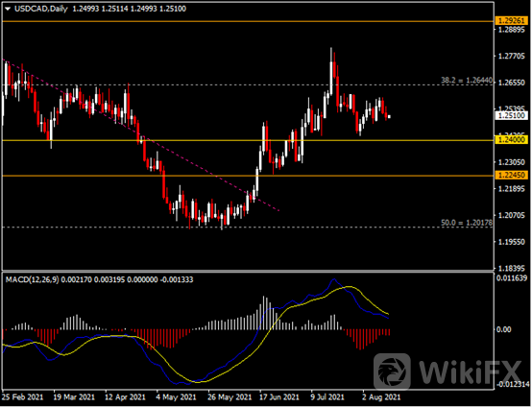The image size is (532, 407).
Task: Click the WikiFX watermark logo icon
Action: tap(392, 371)
